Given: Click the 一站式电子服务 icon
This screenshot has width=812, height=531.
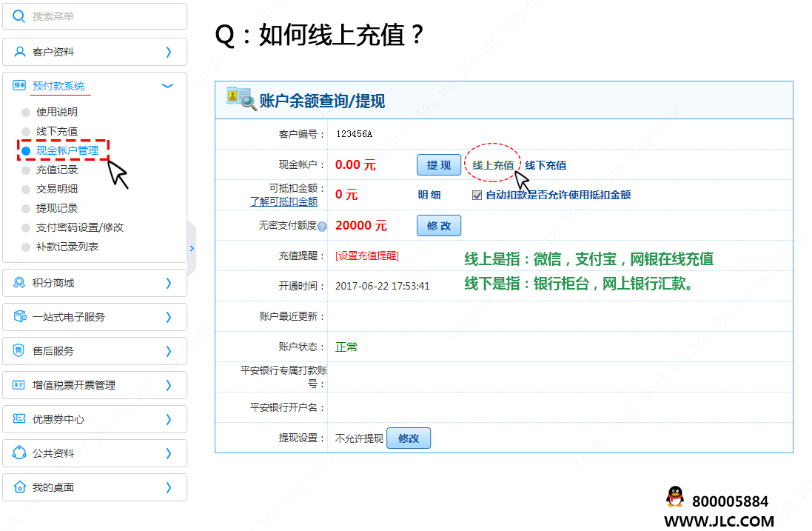Looking at the screenshot, I should [20, 317].
